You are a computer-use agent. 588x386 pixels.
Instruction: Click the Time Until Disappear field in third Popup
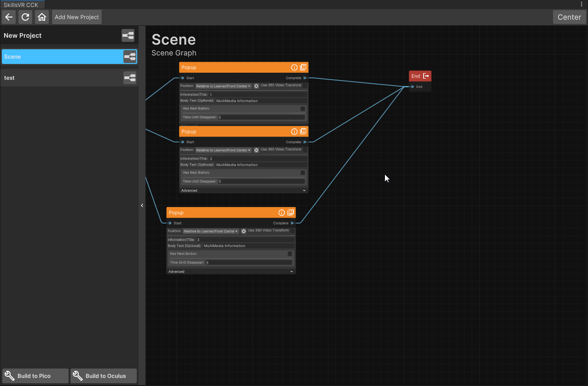click(249, 262)
